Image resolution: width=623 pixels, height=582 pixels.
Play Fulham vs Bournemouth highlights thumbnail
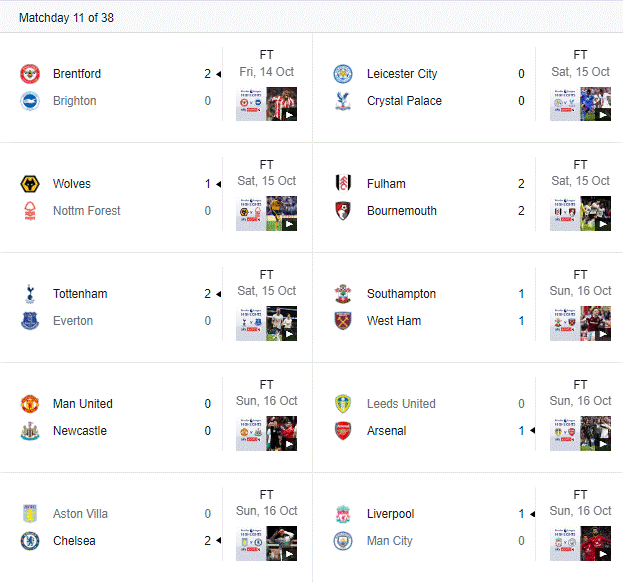[x=580, y=214]
